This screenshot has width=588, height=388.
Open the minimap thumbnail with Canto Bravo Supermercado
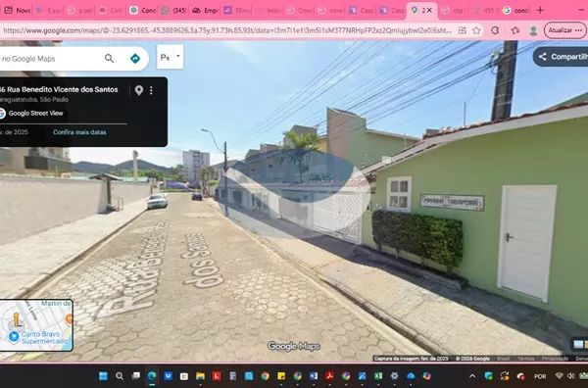coord(36,325)
